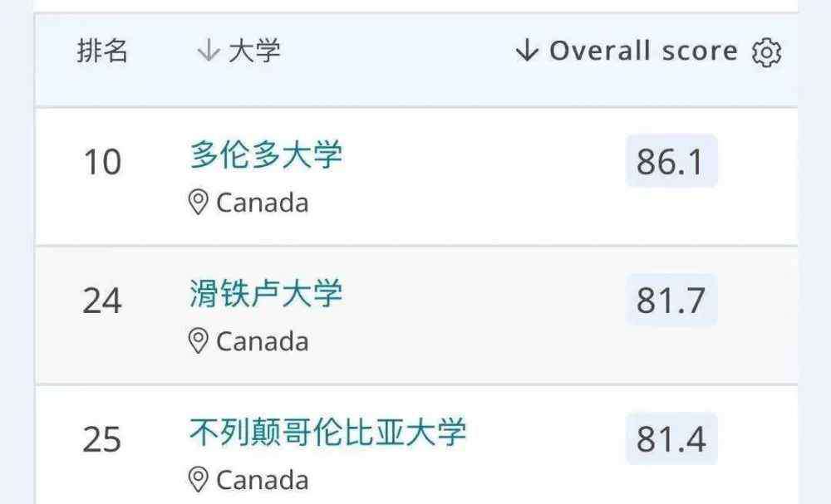Click the 大学 column header text
Screen dimensions: 831x504
pyautogui.click(x=254, y=51)
